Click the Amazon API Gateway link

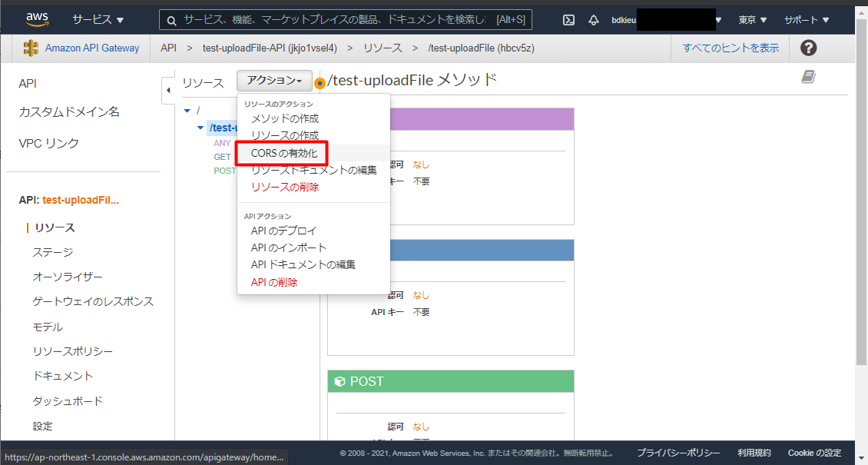(92, 48)
